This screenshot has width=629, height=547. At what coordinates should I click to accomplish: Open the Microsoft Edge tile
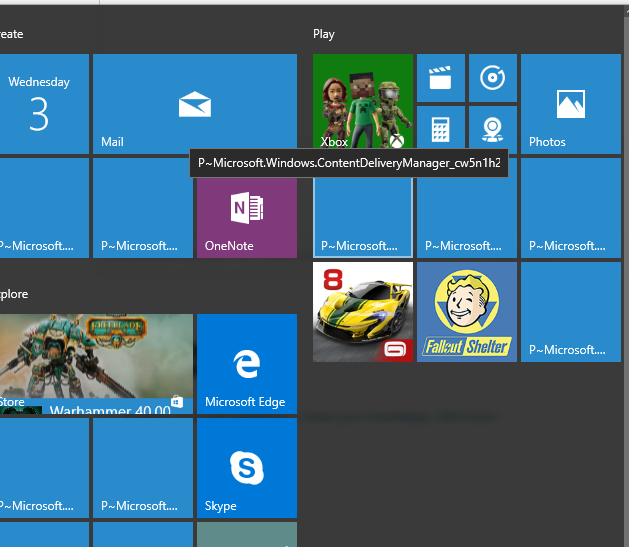pos(247,364)
